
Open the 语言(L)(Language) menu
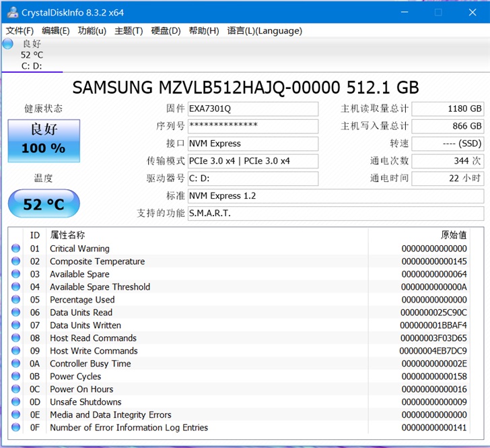pos(265,30)
